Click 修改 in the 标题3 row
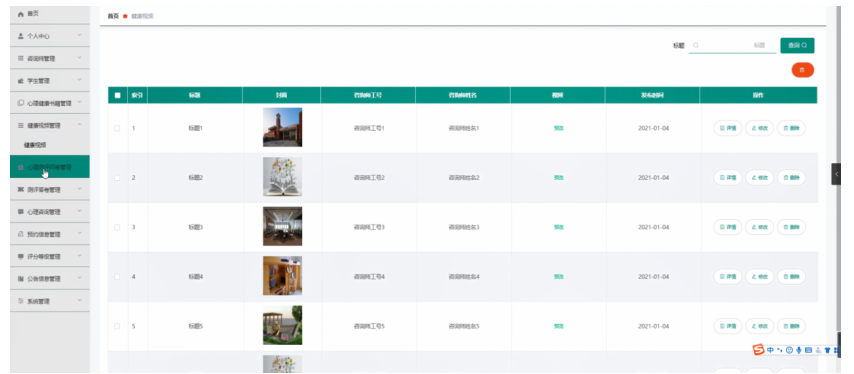This screenshot has height=374, width=854. pos(759,227)
